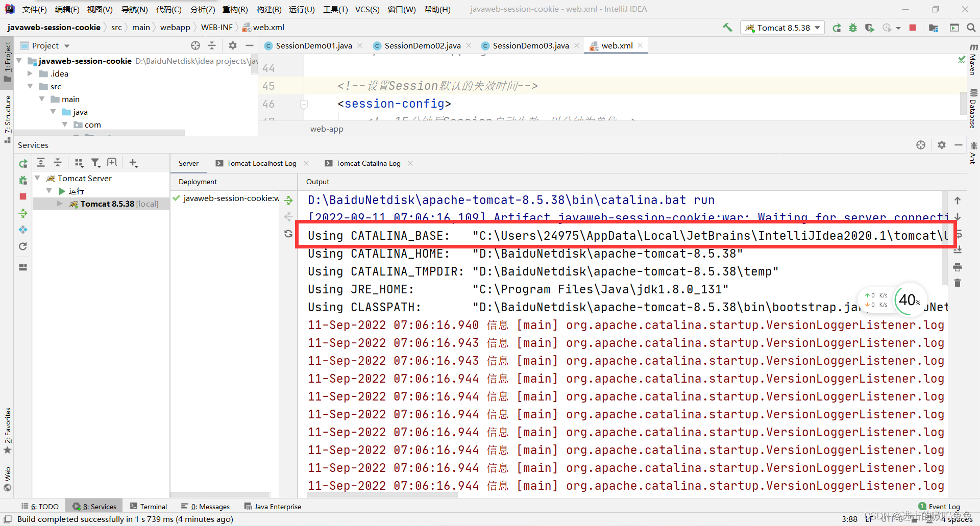Click the javaweb-session-cookie deployment entry
This screenshot has height=526, width=980.
click(x=230, y=198)
